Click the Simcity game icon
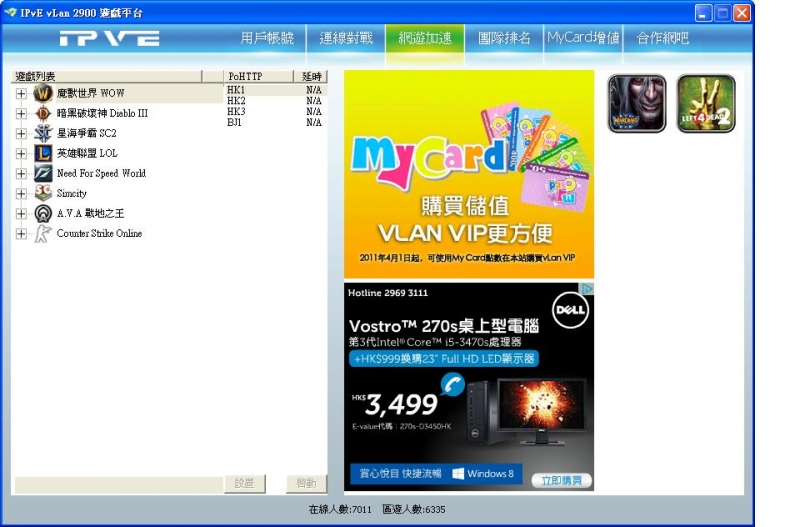Image resolution: width=800 pixels, height=527 pixels. 43,193
